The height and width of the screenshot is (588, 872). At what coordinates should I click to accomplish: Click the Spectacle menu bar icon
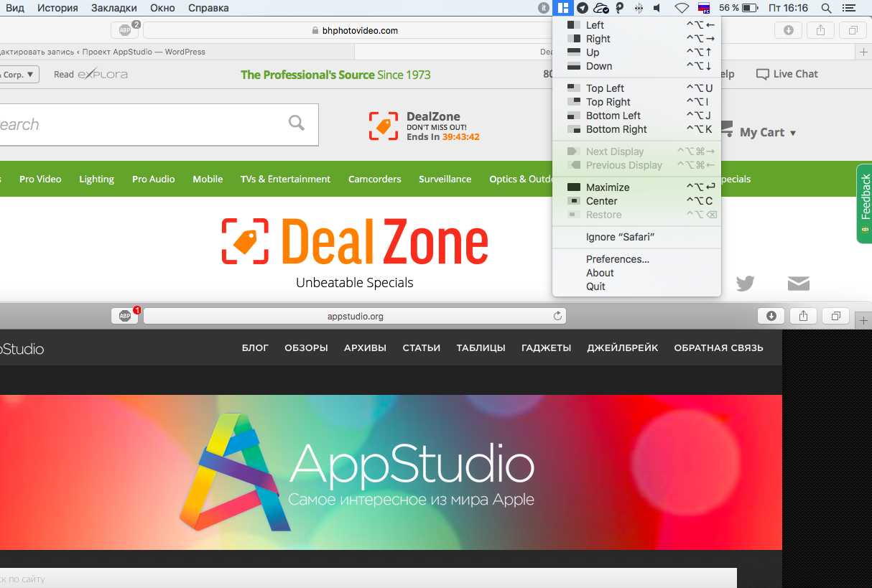(x=564, y=8)
